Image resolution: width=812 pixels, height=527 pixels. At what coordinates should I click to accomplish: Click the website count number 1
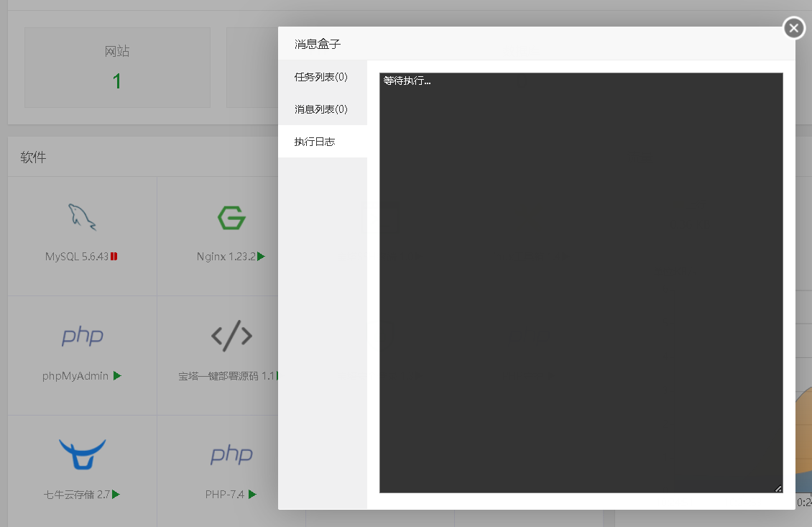(x=117, y=81)
